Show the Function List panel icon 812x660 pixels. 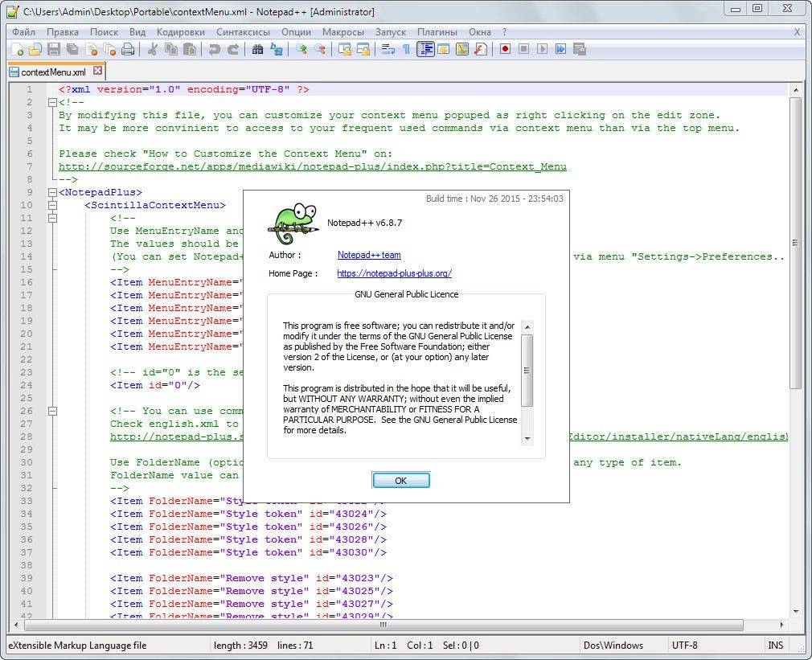click(x=481, y=49)
